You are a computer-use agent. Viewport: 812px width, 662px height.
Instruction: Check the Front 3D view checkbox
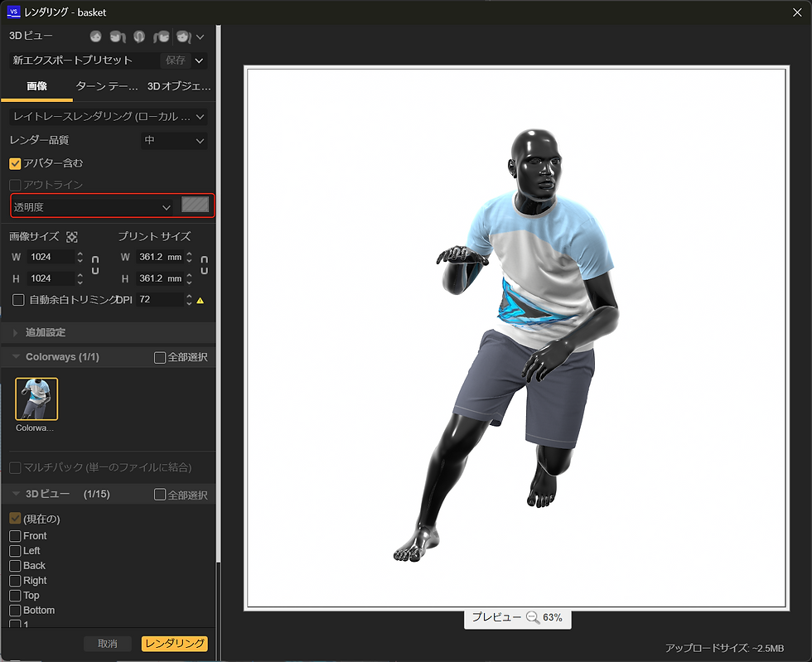pos(15,536)
